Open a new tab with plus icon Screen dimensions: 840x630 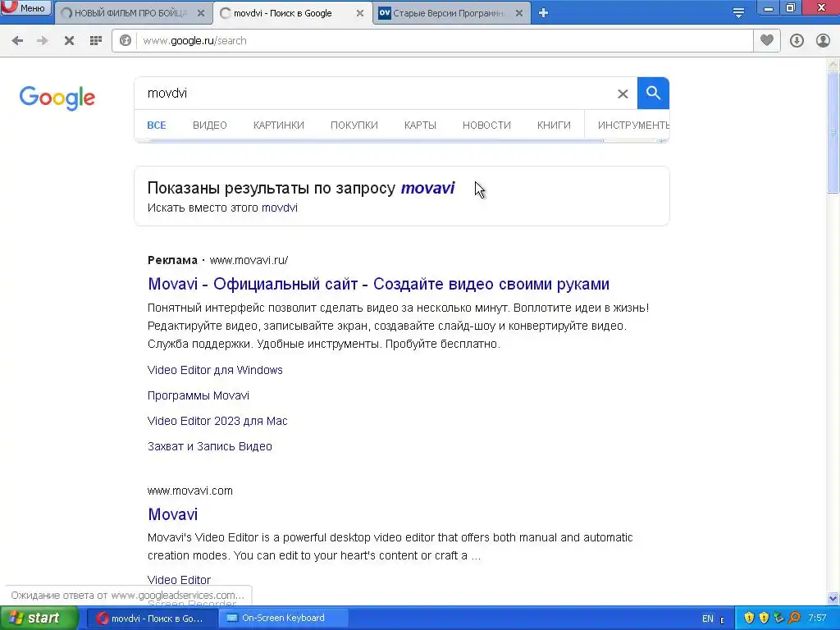pyautogui.click(x=543, y=13)
